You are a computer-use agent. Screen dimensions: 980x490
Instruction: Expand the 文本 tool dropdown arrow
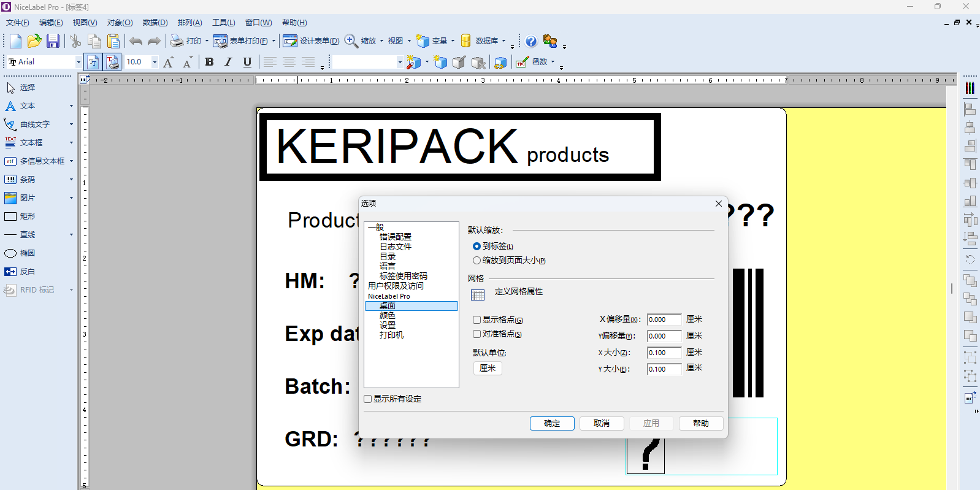pos(71,106)
